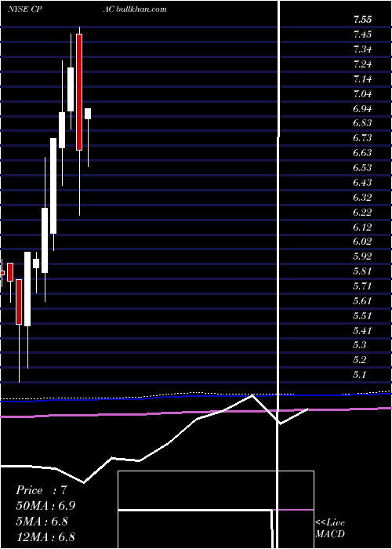Viewport: 392px width, 549px height.
Task: Click the 5.51 price axis label
Action: tap(362, 315)
